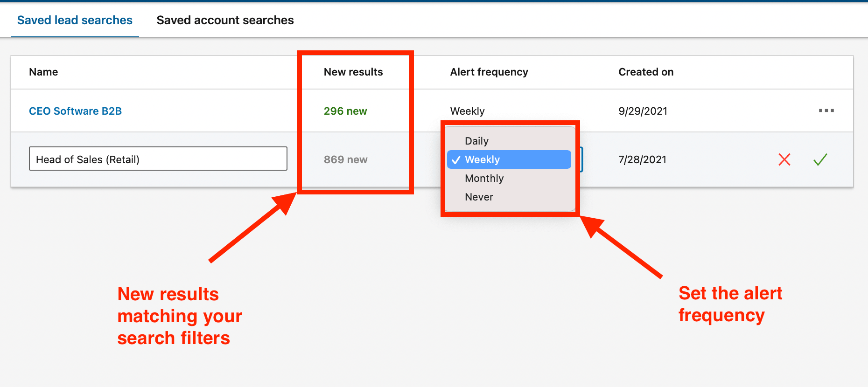Click the 9/29/2021 creation date

[643, 111]
